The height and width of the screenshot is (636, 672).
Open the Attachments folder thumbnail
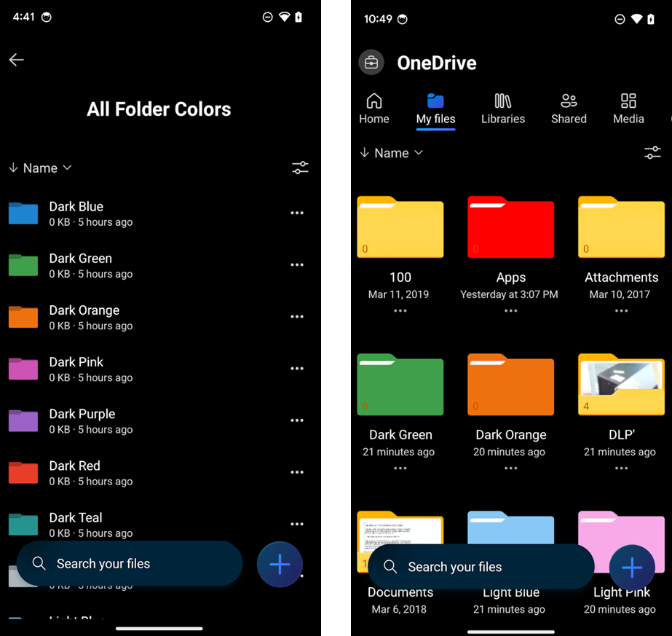(622, 227)
